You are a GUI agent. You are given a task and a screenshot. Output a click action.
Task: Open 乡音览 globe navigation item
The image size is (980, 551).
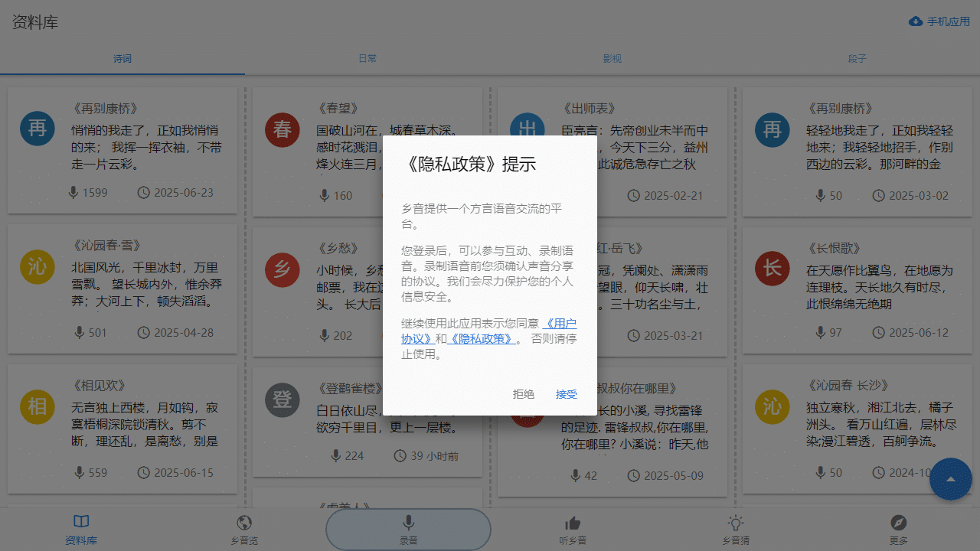point(244,530)
